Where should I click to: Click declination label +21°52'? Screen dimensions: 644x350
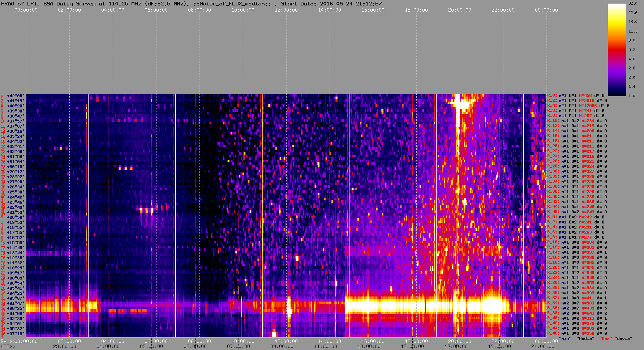[x=16, y=212]
